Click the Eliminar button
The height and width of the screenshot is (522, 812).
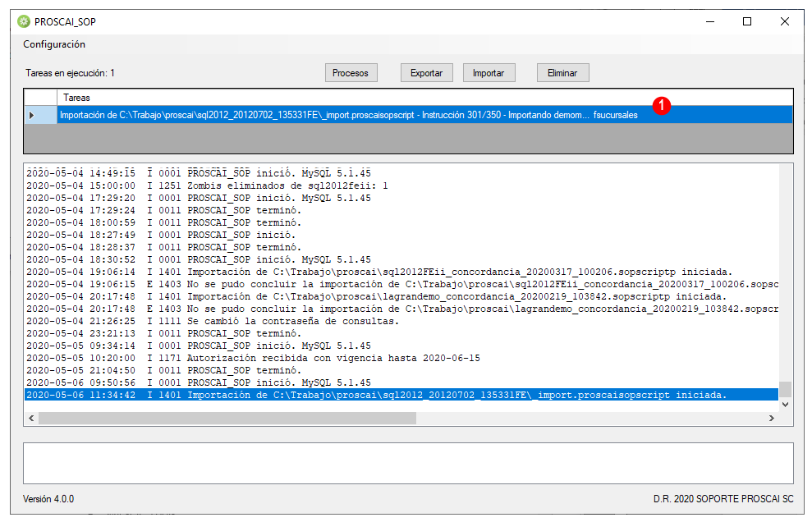(x=562, y=73)
